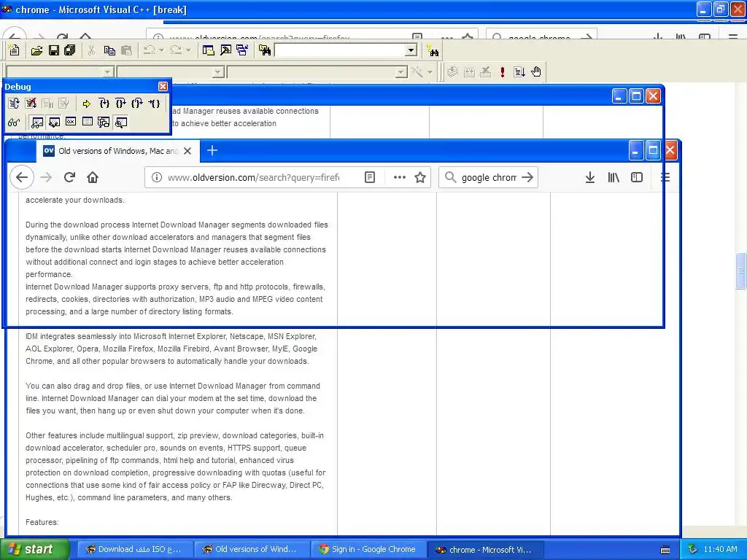Image resolution: width=747 pixels, height=560 pixels.
Task: Show next statement yellow arrow
Action: (x=86, y=104)
